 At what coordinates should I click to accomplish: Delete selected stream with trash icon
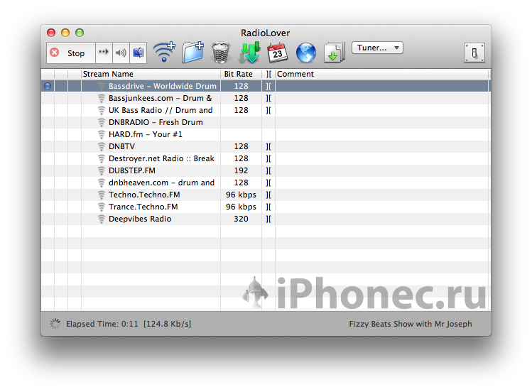tap(221, 53)
